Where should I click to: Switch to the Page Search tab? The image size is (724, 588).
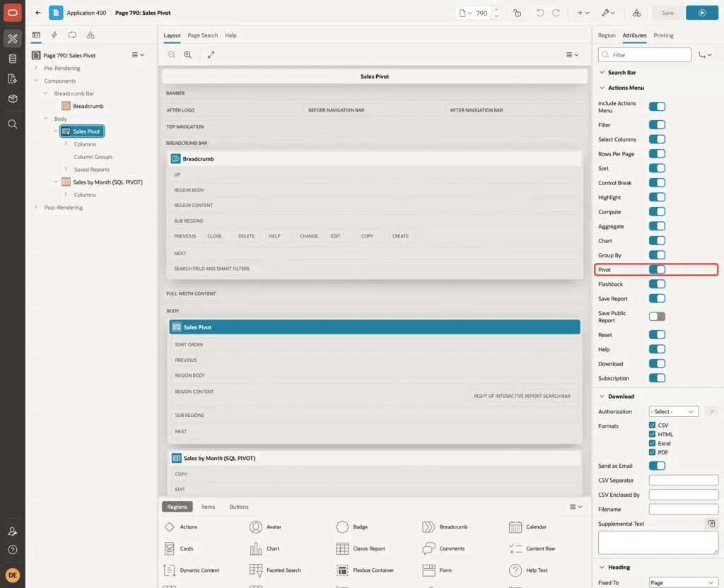pos(202,35)
